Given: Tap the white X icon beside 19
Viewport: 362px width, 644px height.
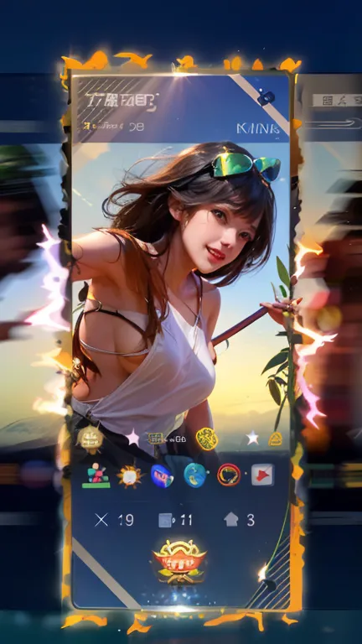Looking at the screenshot, I should point(101,520).
